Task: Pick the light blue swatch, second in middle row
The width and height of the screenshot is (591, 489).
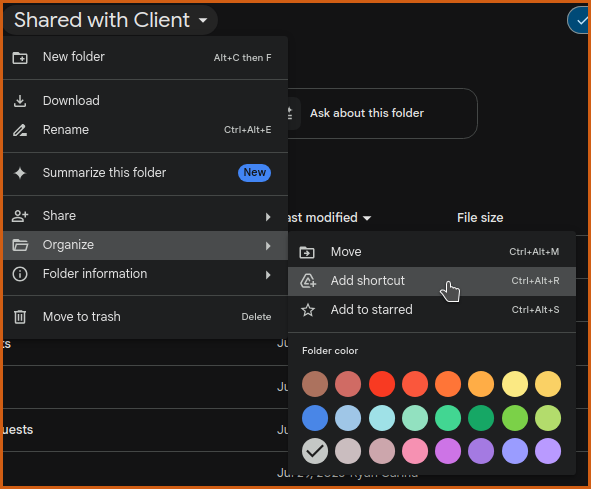Action: click(x=348, y=418)
